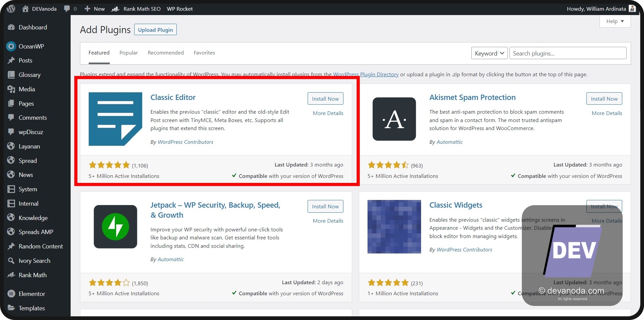
Task: Install the Jetpack plugin
Action: 325,206
